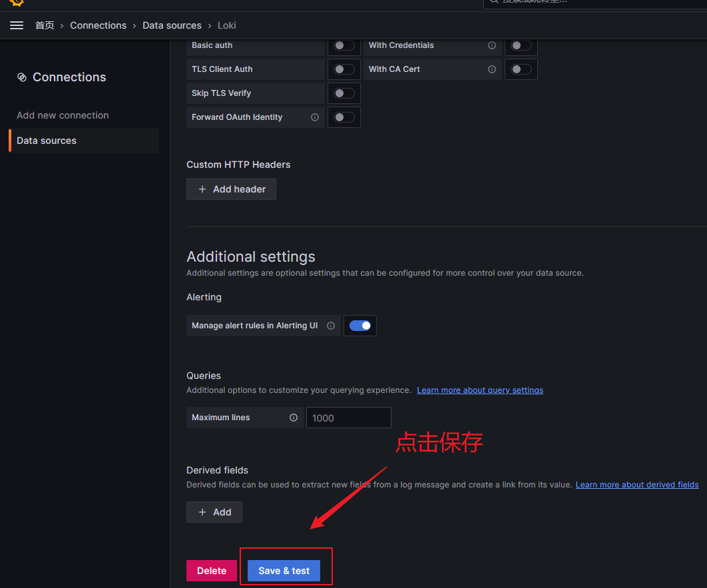The image size is (707, 588).
Task: Click the Connections section icon in sidebar
Action: tap(22, 77)
